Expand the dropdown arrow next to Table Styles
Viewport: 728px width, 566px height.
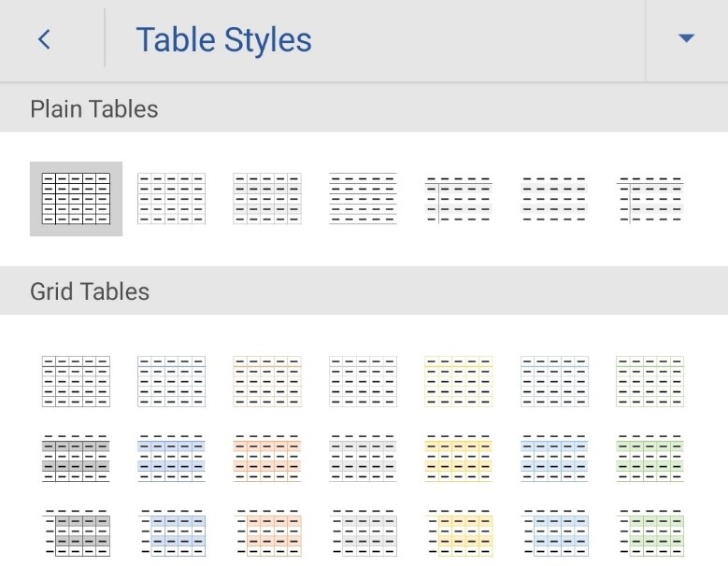pos(687,39)
